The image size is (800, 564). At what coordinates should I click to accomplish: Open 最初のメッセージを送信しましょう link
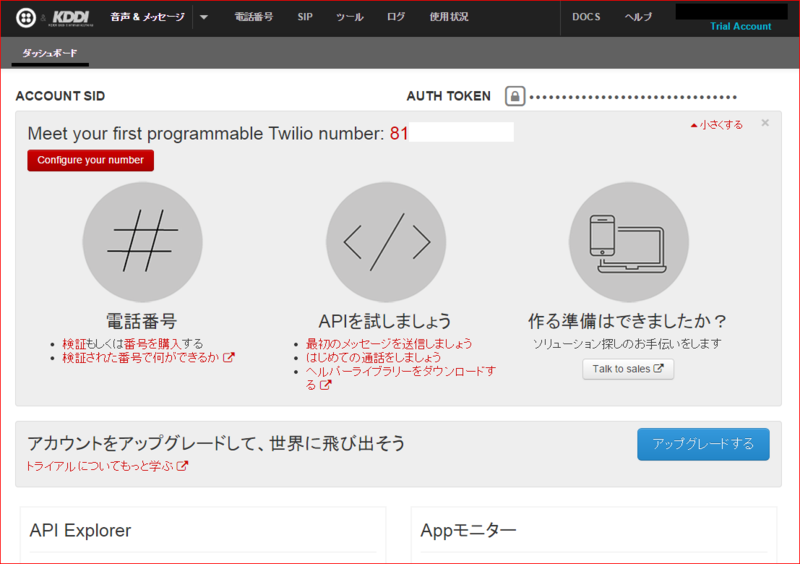tap(389, 344)
